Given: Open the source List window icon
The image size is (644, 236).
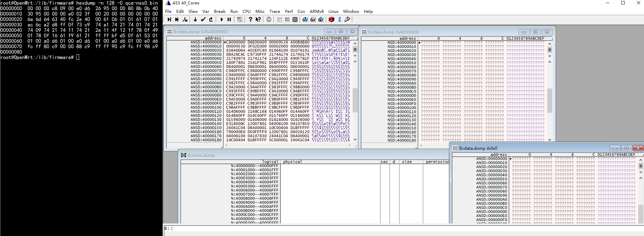Looking at the screenshot, I should [279, 19].
